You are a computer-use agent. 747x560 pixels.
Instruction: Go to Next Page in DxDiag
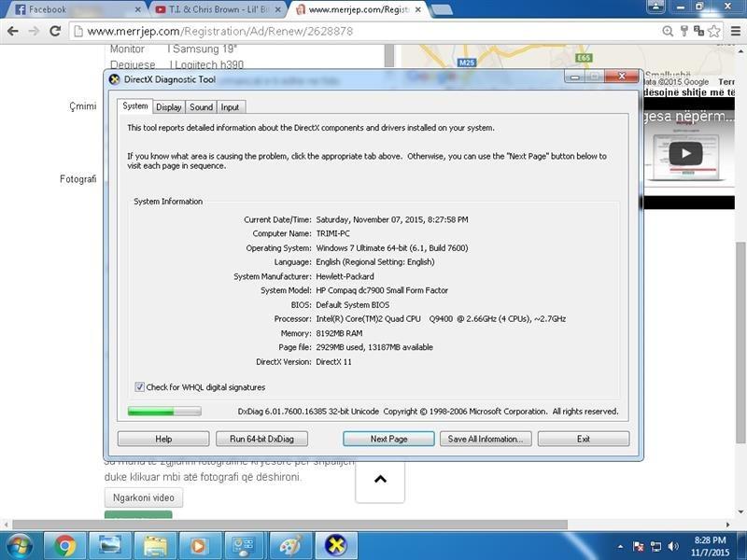point(388,439)
